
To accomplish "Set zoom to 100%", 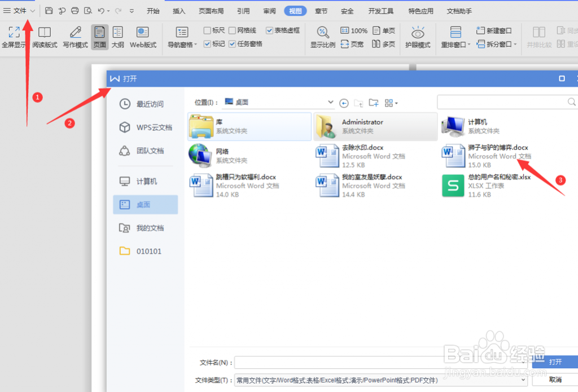I will (353, 30).
